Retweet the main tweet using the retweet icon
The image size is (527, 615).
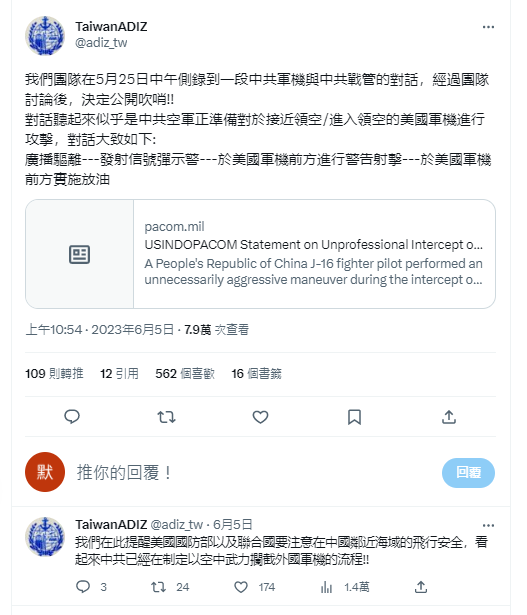(166, 417)
